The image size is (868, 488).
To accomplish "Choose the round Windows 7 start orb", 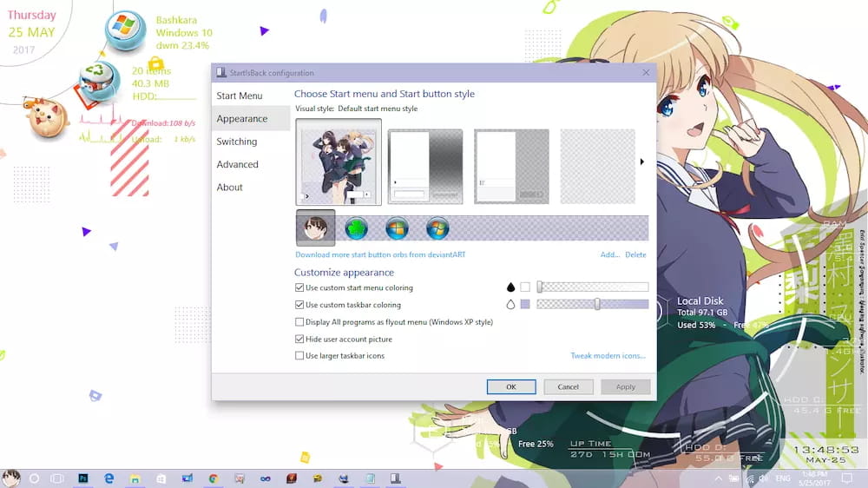I will tap(437, 228).
